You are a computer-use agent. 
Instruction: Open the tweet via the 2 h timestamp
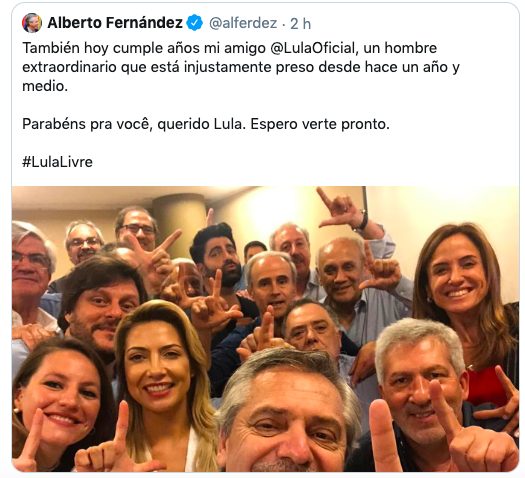(300, 23)
